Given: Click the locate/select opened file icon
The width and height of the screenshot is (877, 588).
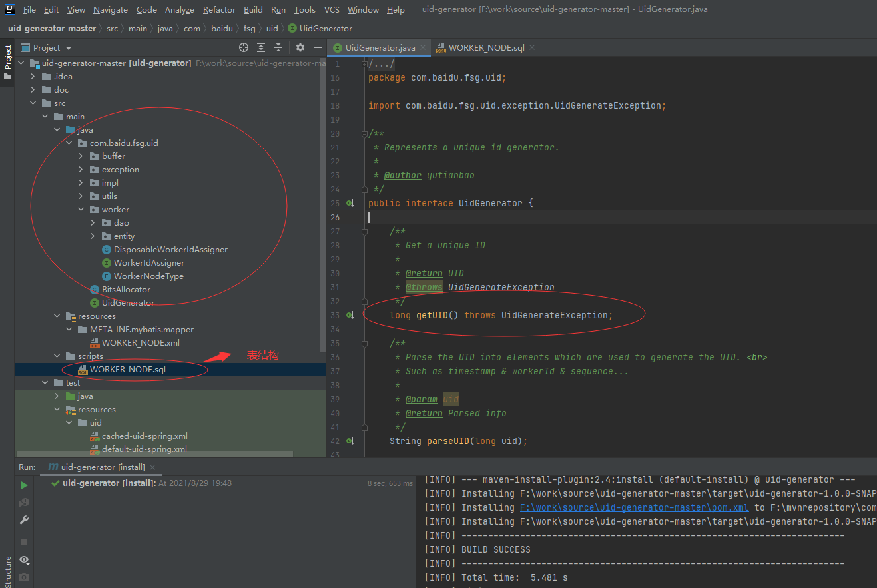Looking at the screenshot, I should (244, 47).
